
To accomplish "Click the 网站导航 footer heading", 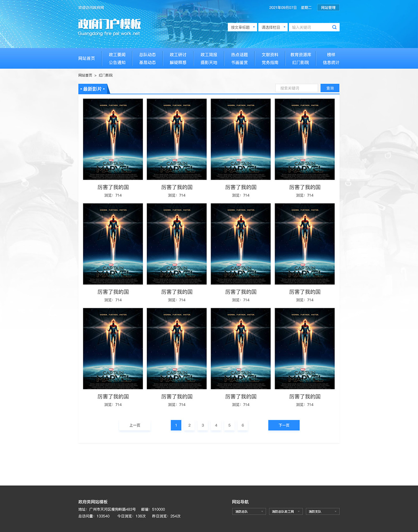I will [240, 502].
